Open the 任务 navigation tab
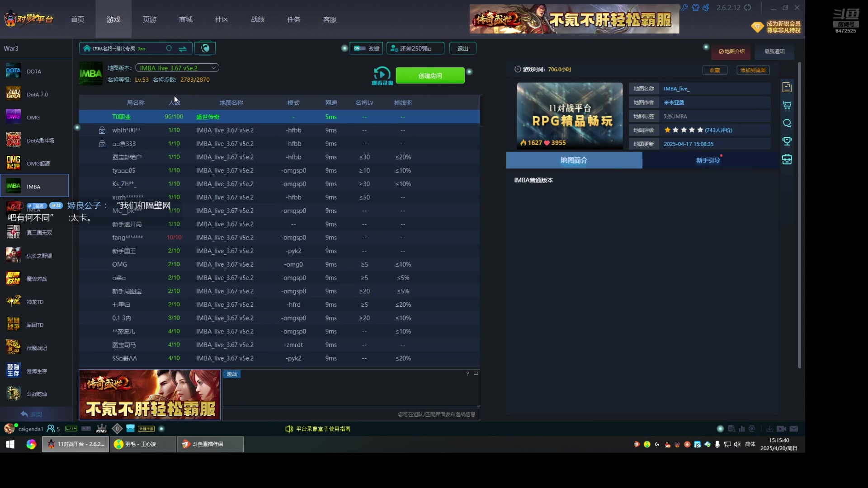 294,19
